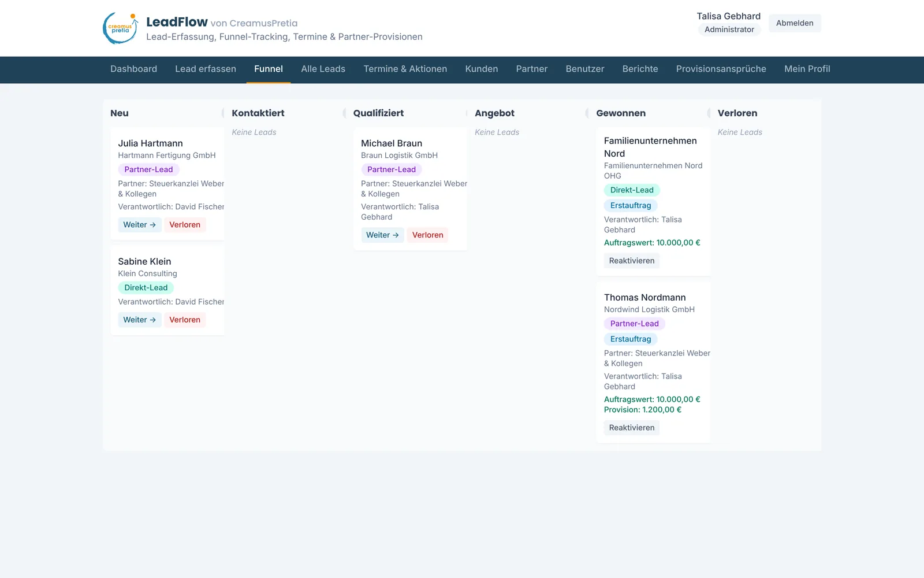This screenshot has height=578, width=924.
Task: Reactivate the Familienunternehmen Nord lead
Action: (632, 261)
